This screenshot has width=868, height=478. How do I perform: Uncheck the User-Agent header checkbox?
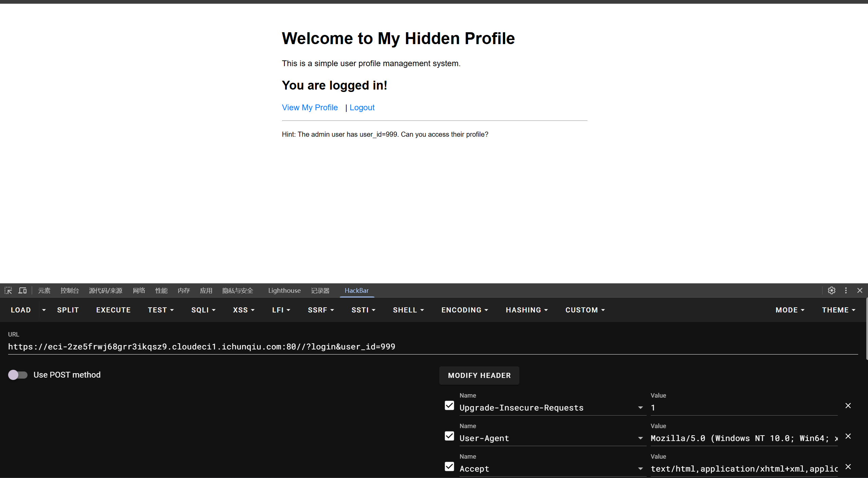449,436
